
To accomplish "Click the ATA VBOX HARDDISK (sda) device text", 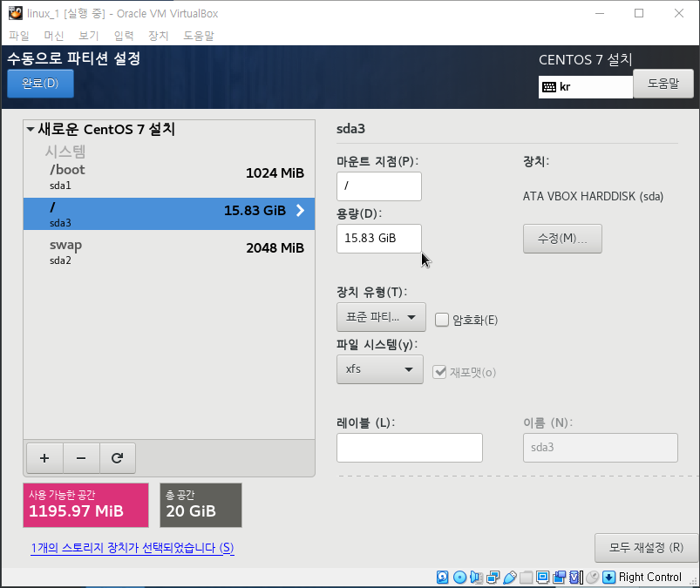I will click(x=593, y=196).
